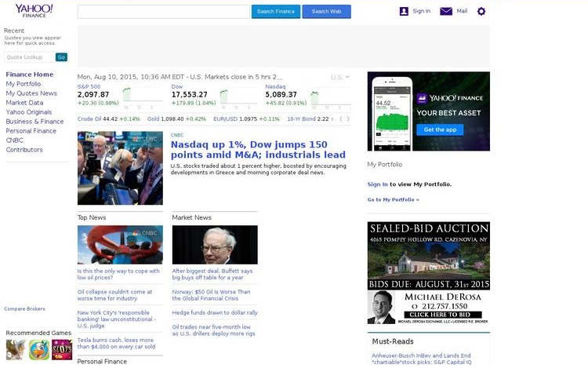Open the S&P 500 index link
Viewport: 588px width, 368px height.
coord(89,86)
